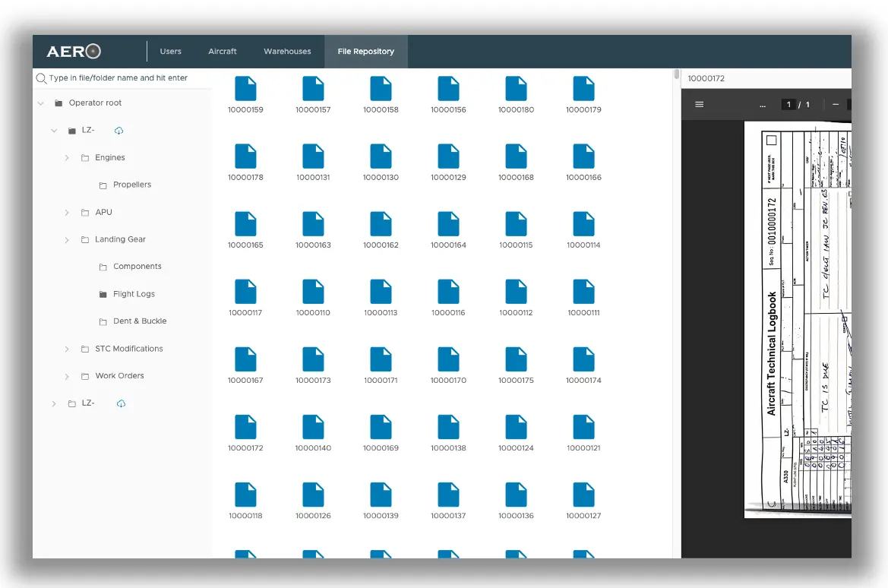
Task: Go to the Warehouses tab
Action: (287, 52)
